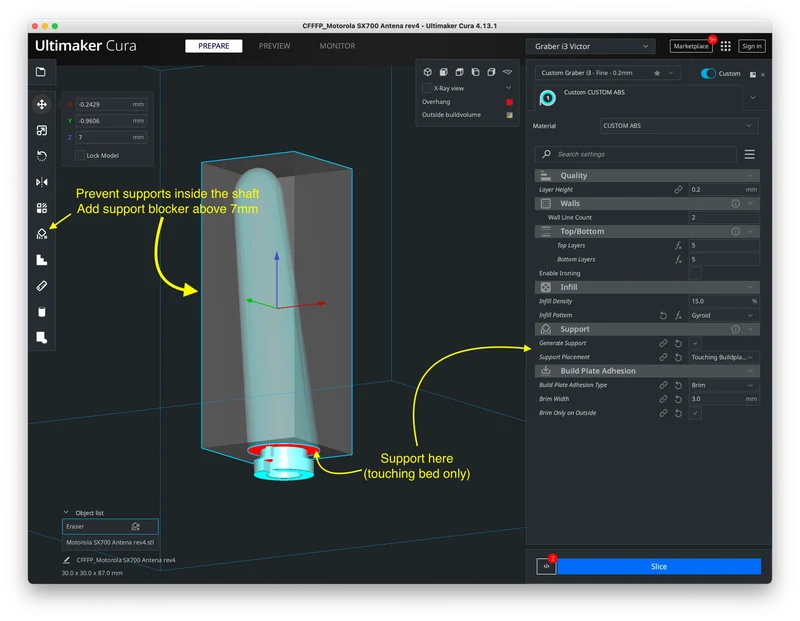800x621 pixels.
Task: Open Build Plate Adhesion Type dropdown
Action: tap(722, 385)
